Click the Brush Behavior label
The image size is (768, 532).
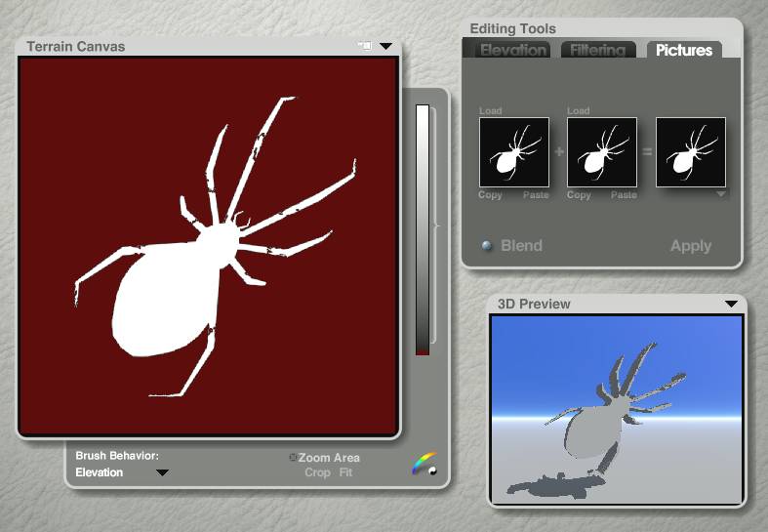tap(117, 456)
